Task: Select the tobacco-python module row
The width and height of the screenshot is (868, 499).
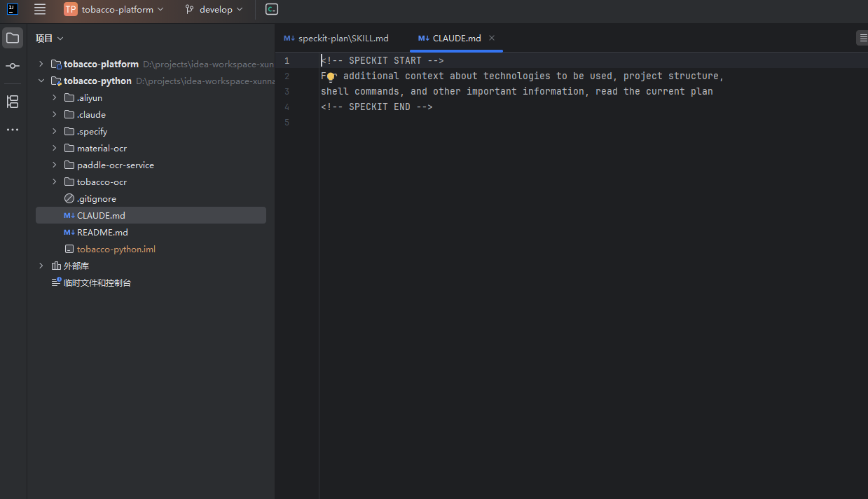Action: point(151,81)
